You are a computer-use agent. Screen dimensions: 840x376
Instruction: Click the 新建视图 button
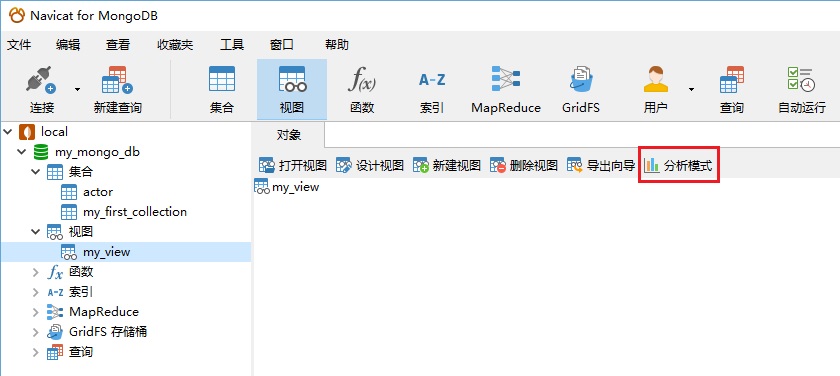pos(447,166)
